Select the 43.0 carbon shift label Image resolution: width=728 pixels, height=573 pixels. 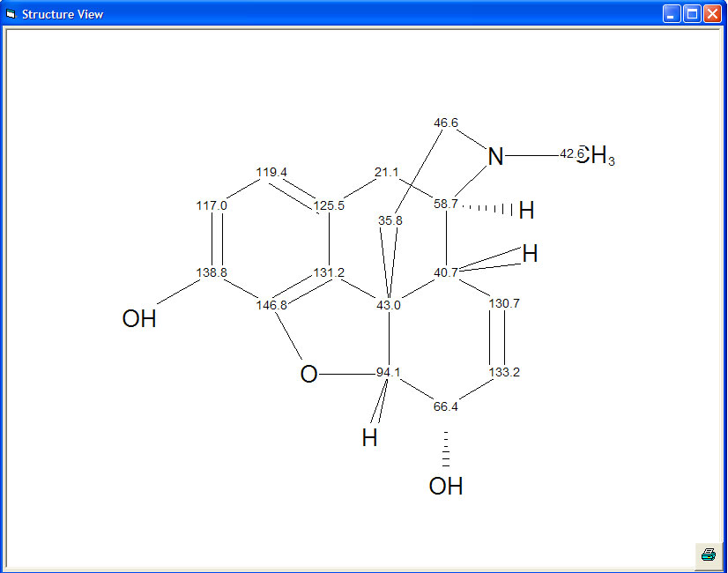click(388, 305)
